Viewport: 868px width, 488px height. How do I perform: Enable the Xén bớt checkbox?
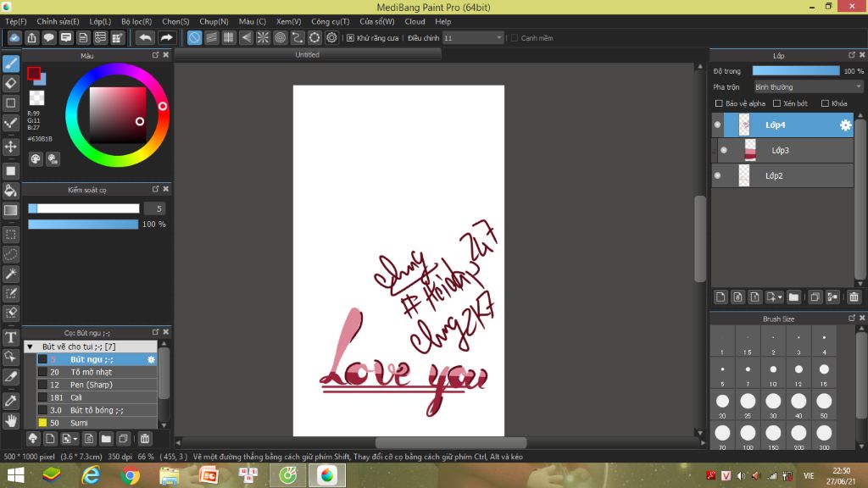click(776, 103)
